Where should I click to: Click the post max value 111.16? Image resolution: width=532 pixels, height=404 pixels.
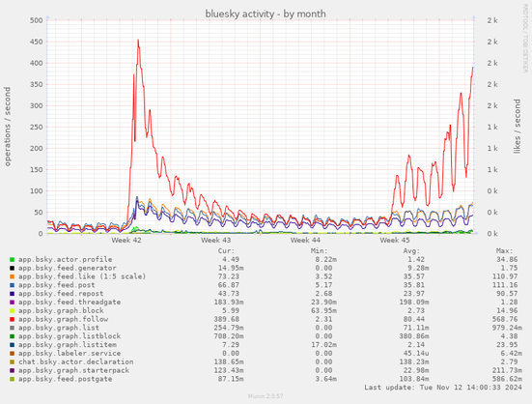tap(505, 285)
